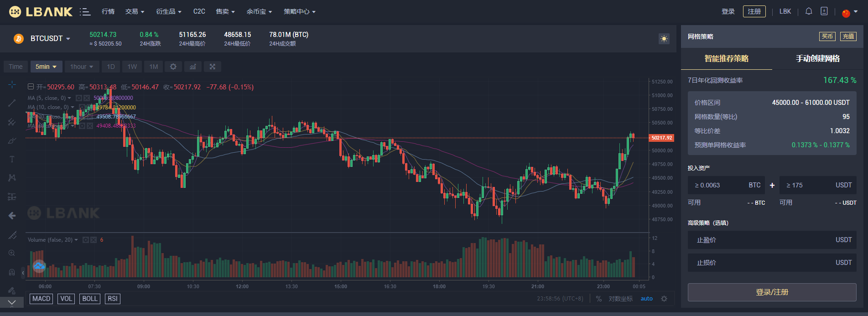Select the crosshair cursor tool
The image size is (868, 316).
[12, 85]
